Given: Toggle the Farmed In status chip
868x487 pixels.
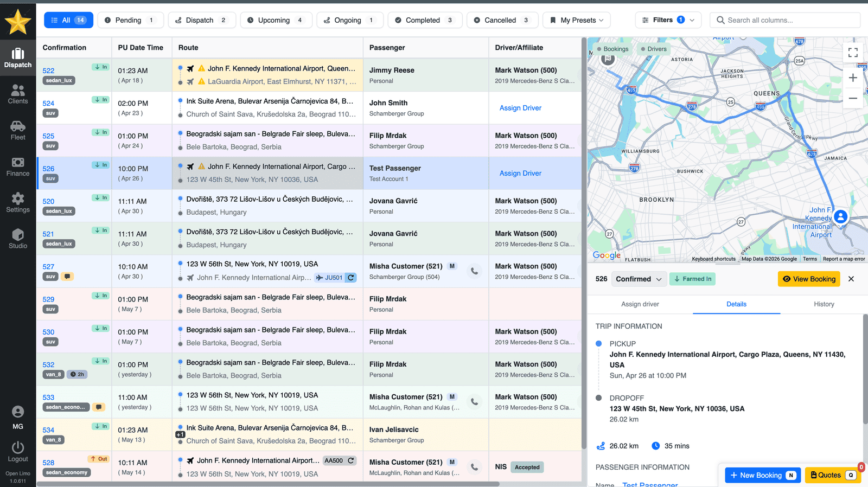Looking at the screenshot, I should [x=693, y=279].
